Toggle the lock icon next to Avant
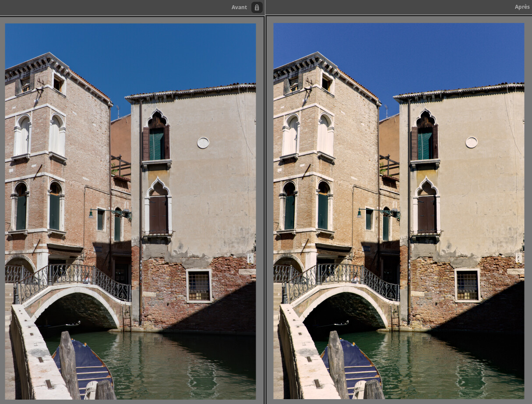This screenshot has width=532, height=404. (257, 7)
